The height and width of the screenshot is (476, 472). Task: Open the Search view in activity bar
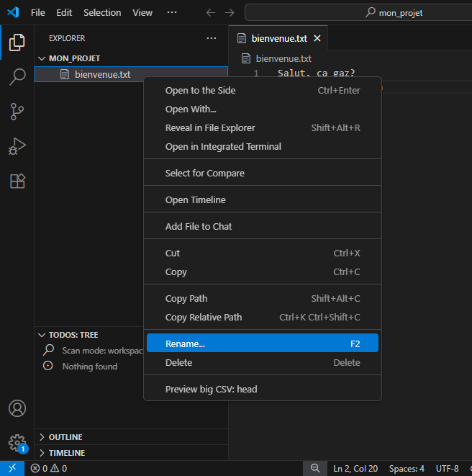17,77
